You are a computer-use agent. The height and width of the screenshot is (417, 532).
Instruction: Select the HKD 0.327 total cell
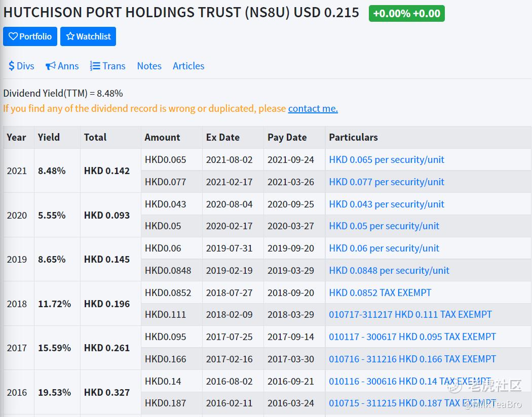(110, 392)
